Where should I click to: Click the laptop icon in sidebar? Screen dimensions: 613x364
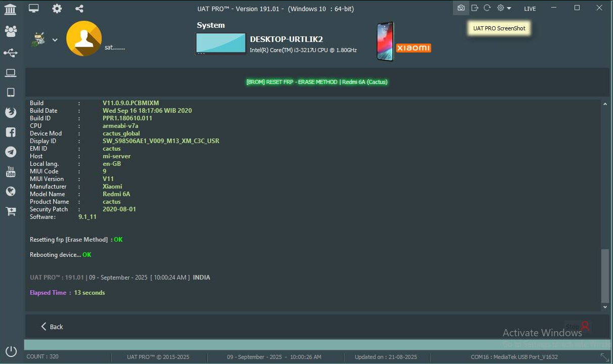11,73
